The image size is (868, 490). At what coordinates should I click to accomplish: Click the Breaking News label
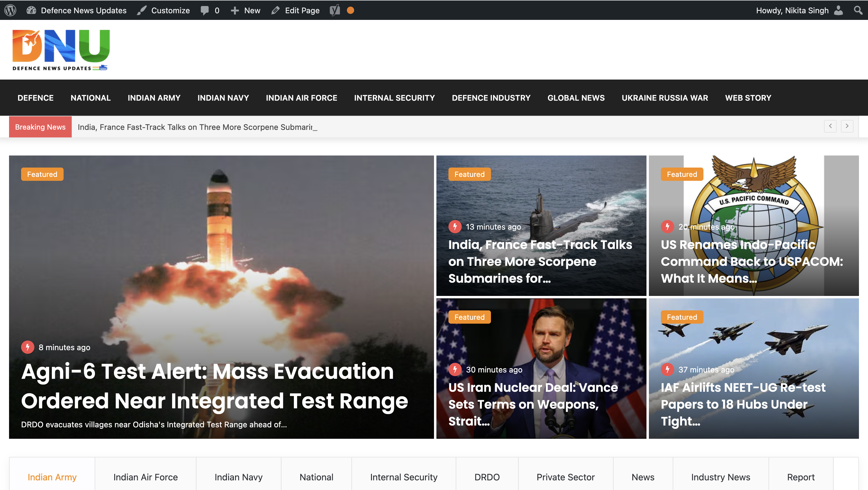(x=40, y=127)
